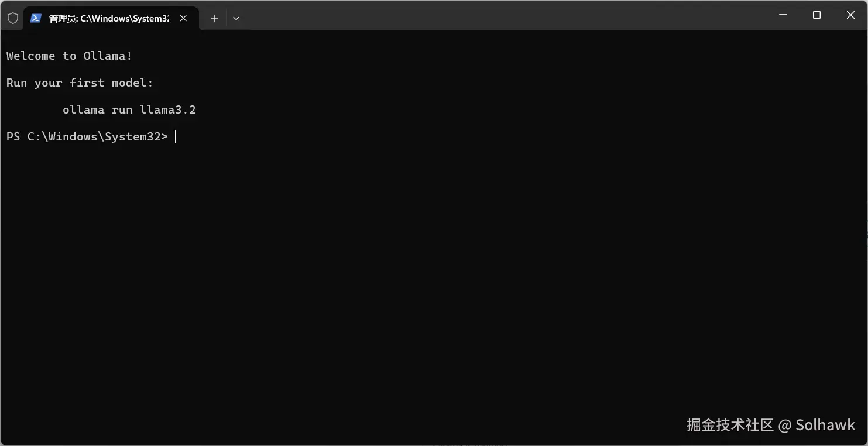Open a new tab with plus button

click(214, 18)
